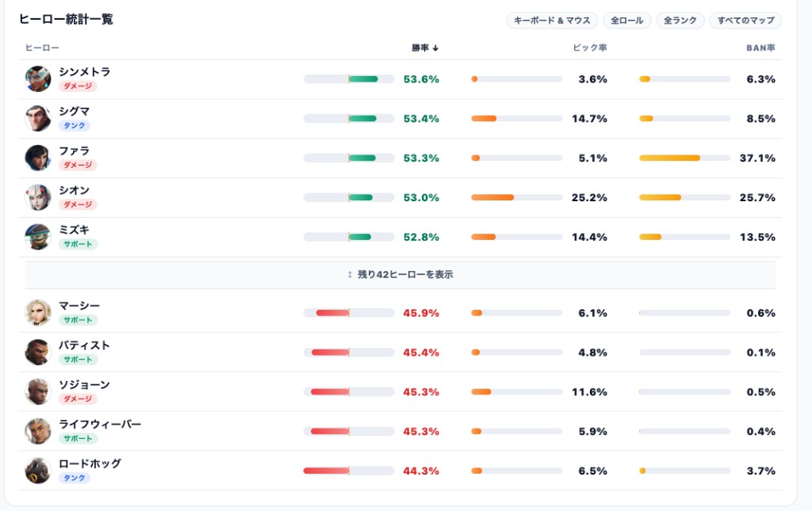Click Sojourn's hero portrait (ソジョーン)
Viewport: 812px width, 511px height.
pos(38,391)
